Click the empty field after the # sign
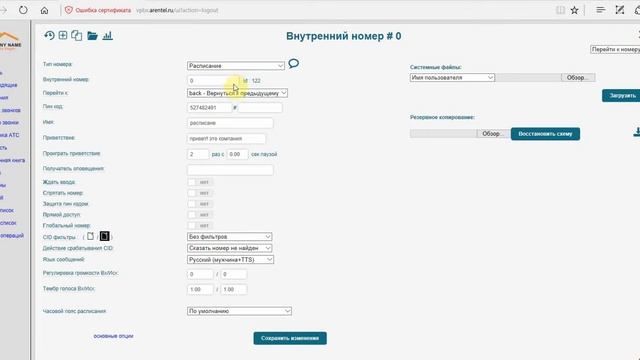The image size is (640, 360). coord(260,108)
